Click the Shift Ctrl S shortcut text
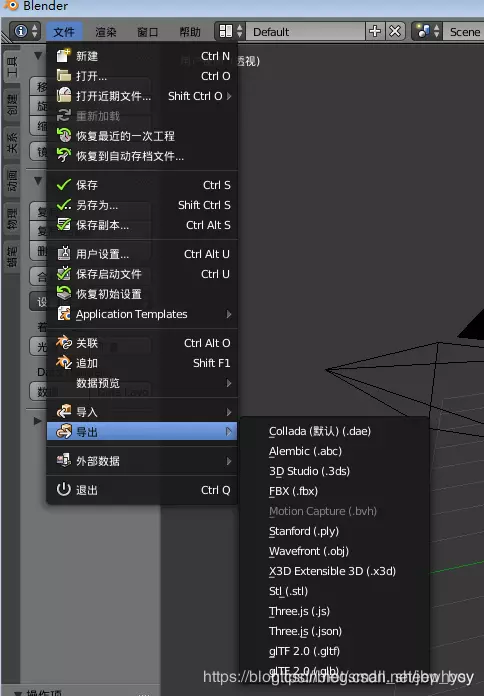 pos(204,205)
